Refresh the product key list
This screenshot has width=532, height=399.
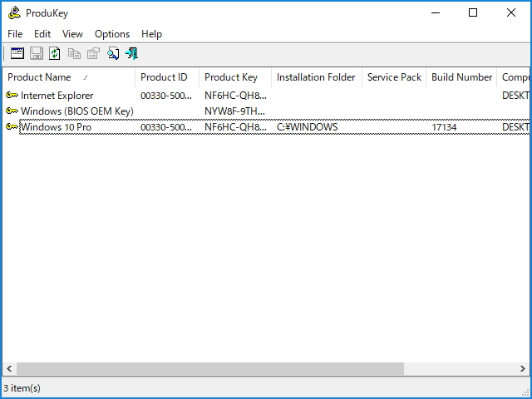point(55,53)
